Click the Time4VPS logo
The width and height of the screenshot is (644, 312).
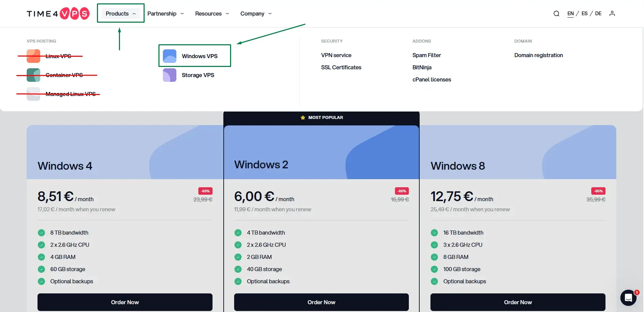click(58, 14)
